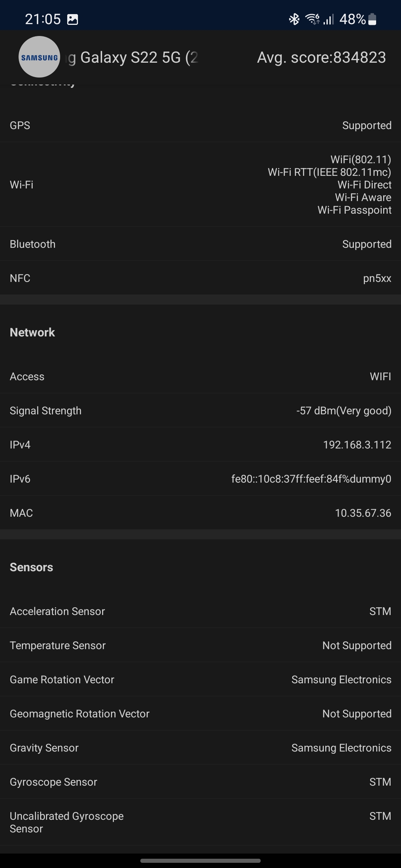This screenshot has width=401, height=868.
Task: Select the Acceleration Sensor row
Action: tap(200, 611)
